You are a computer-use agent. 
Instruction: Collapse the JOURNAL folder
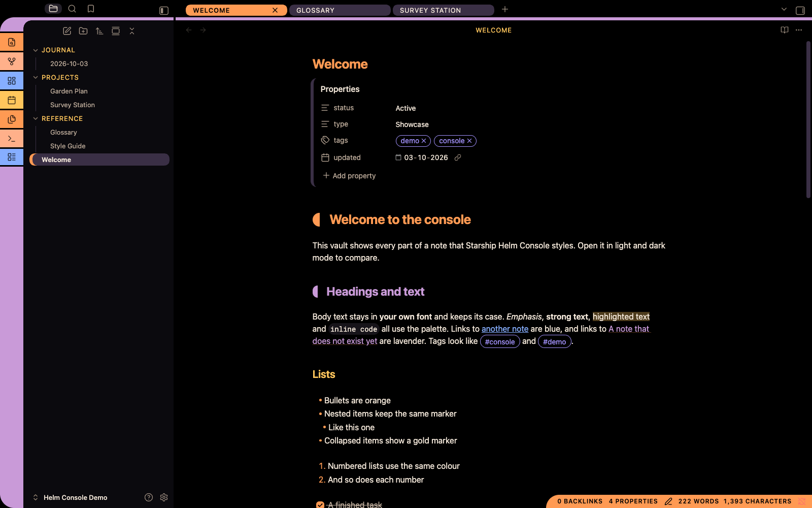36,50
